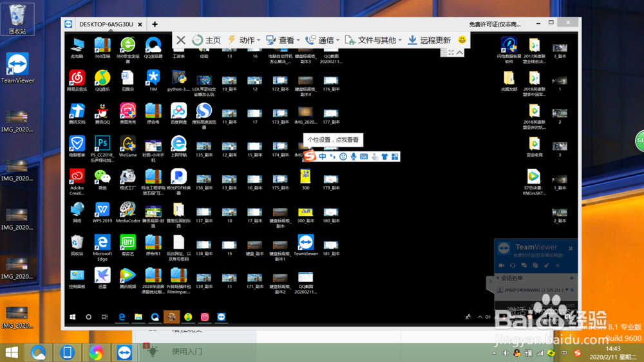Open the PS_CC2018 Photoshop icon
The image size is (644, 362).
[102, 148]
